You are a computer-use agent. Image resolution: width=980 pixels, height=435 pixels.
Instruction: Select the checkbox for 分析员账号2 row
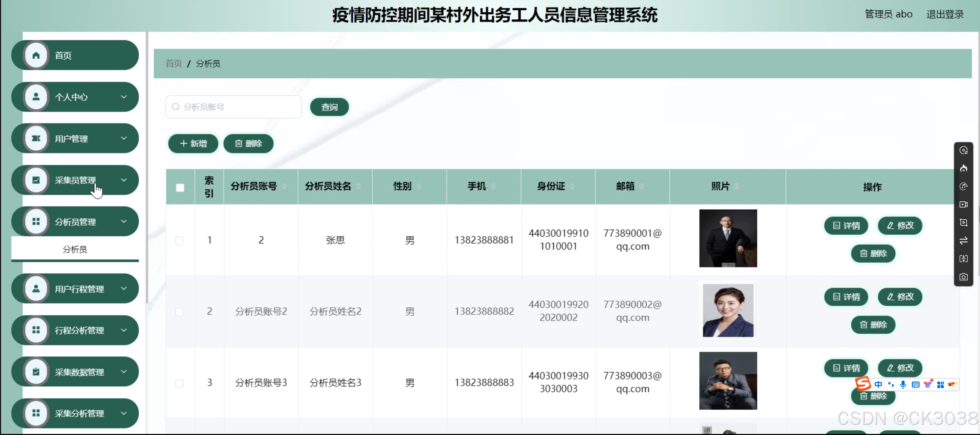(x=179, y=312)
